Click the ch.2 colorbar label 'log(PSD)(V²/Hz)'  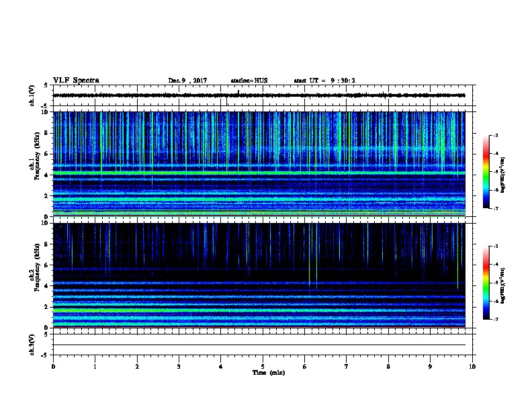503,285
